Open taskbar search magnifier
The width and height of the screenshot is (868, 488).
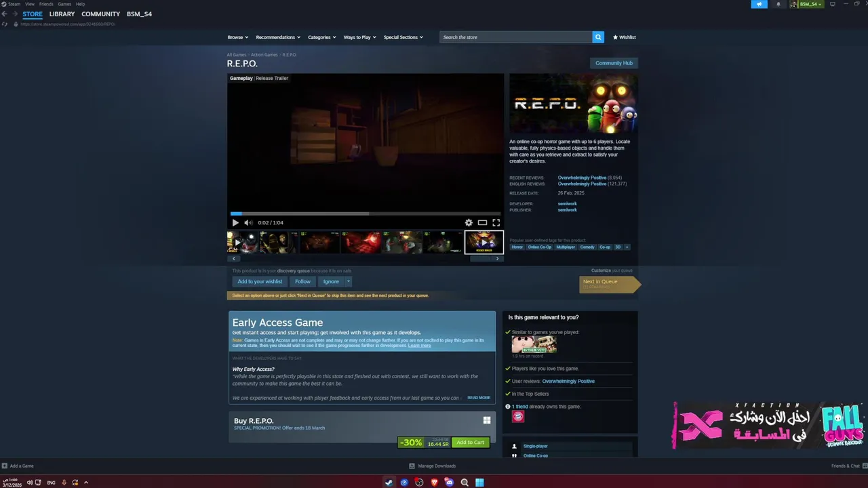tap(465, 483)
